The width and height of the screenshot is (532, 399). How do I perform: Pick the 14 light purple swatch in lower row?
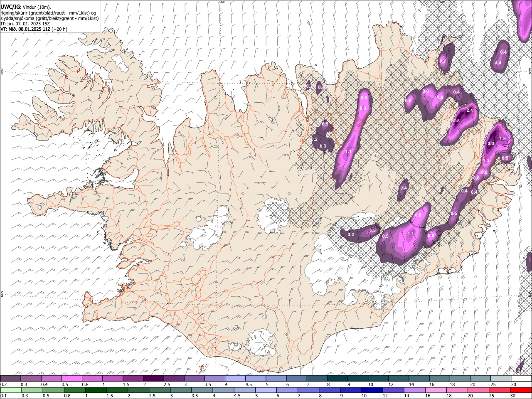tap(414, 390)
